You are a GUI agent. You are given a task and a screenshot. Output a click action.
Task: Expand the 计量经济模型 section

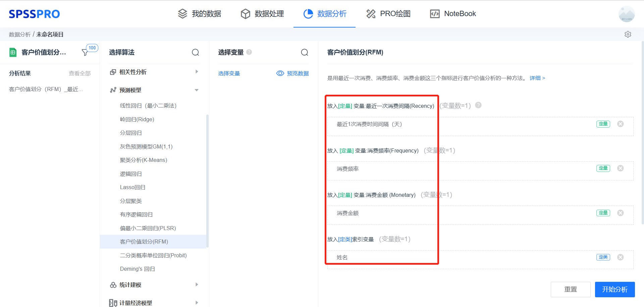pos(197,302)
